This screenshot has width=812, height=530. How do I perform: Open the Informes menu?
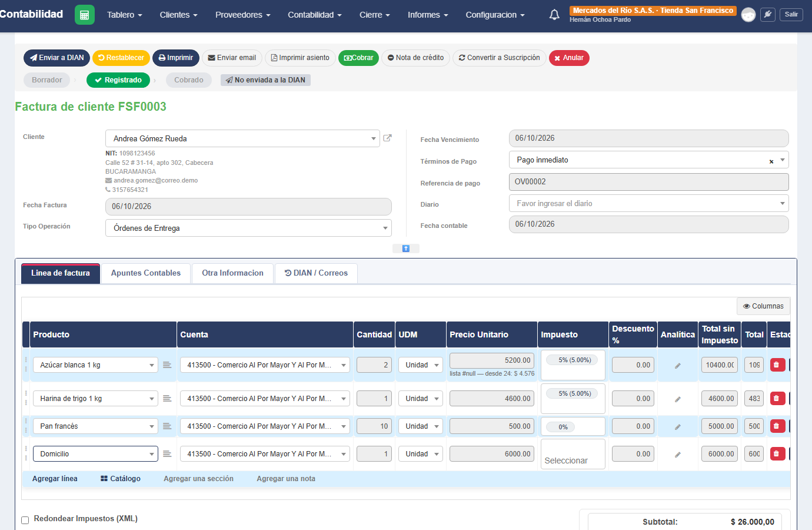coord(428,15)
